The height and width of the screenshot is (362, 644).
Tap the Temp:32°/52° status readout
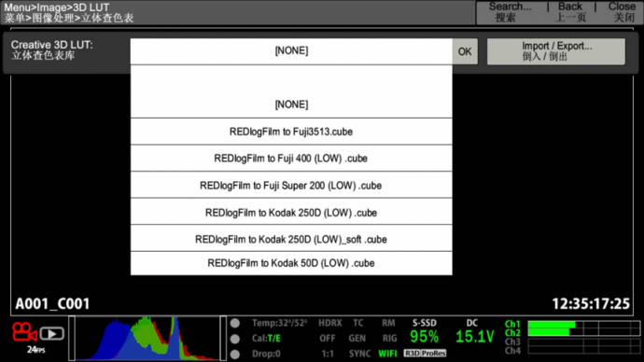click(279, 323)
